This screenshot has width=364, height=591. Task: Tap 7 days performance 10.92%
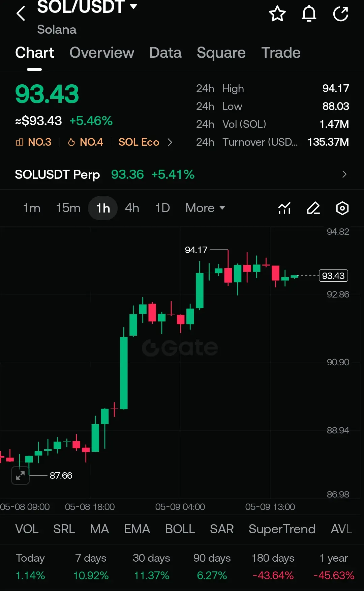[x=91, y=575]
